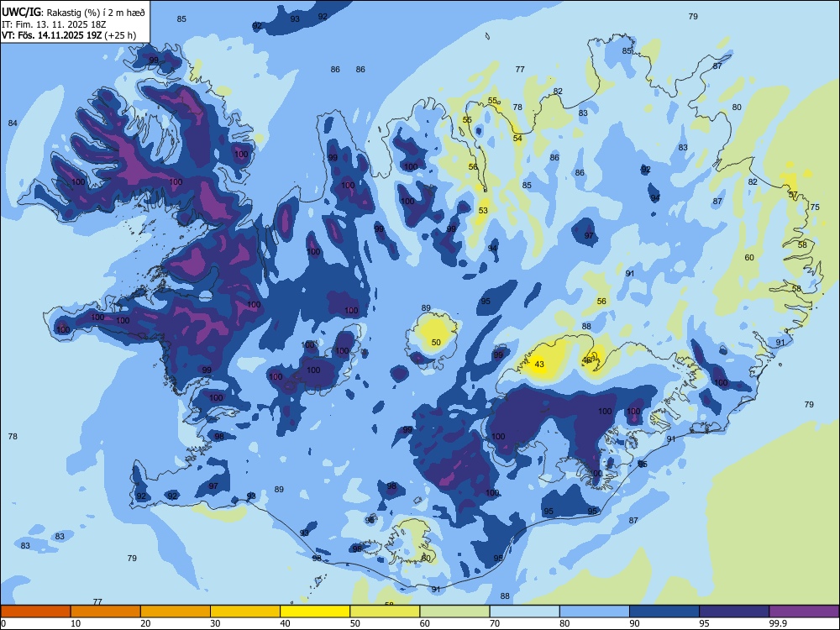Click the title text 'Rakastig (%) í 2 m hæð'
This screenshot has height=630, width=840.
point(96,13)
